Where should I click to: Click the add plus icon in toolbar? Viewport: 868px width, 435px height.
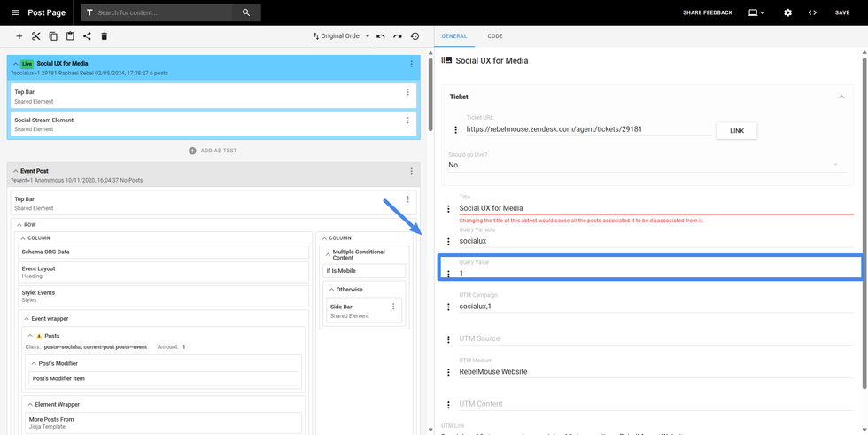19,36
